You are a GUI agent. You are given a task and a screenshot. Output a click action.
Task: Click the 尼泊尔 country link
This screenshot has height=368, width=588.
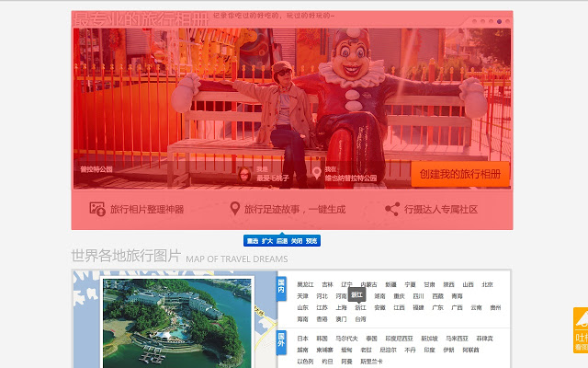point(388,350)
